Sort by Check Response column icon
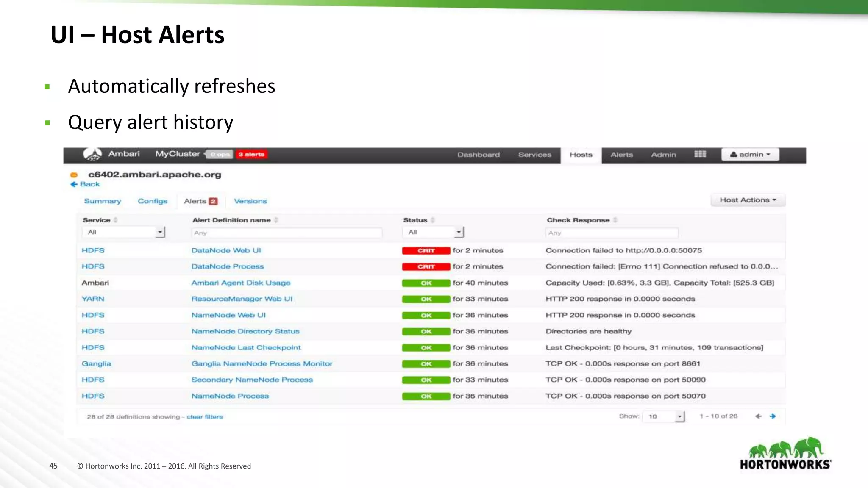The width and height of the screenshot is (868, 488). [615, 220]
